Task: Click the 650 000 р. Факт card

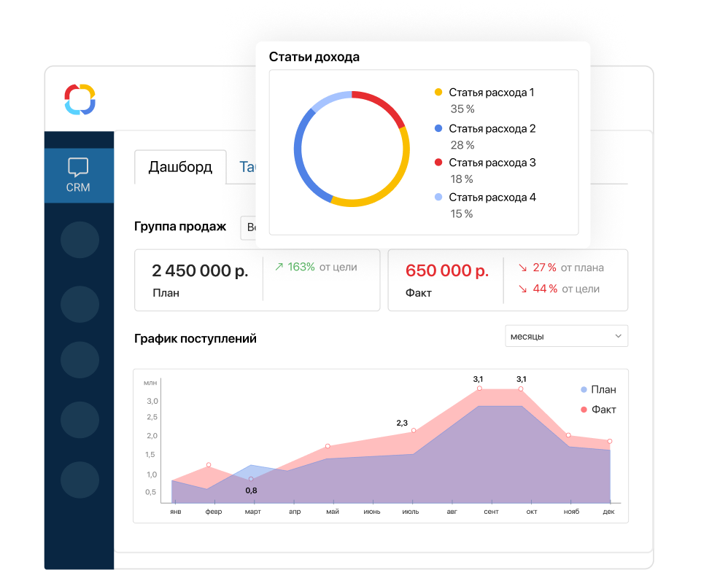Action: [446, 280]
